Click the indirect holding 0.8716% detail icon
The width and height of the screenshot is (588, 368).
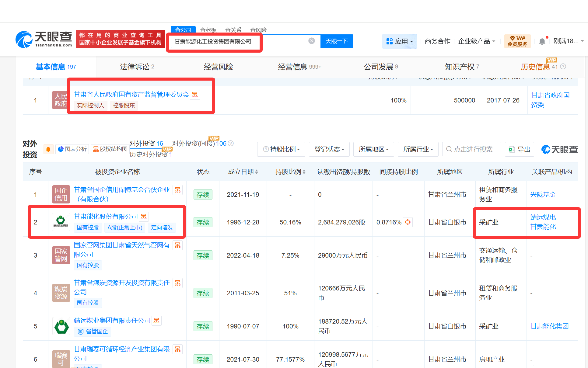tap(408, 222)
